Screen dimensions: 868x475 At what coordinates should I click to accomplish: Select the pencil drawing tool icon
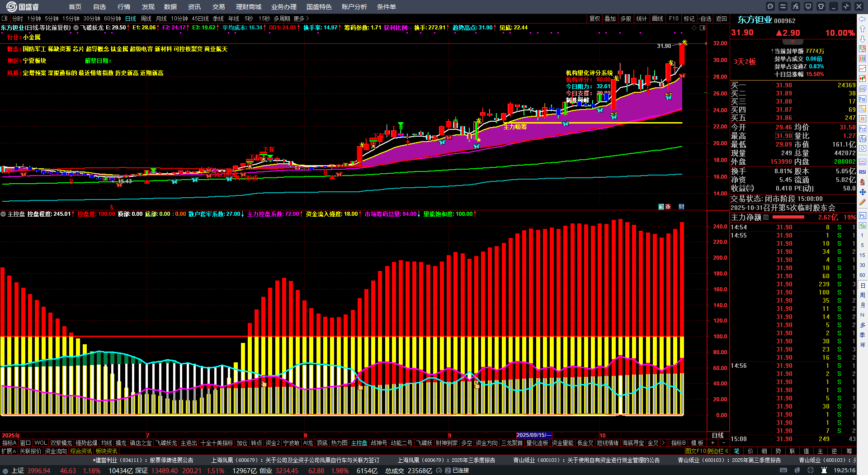pos(863,202)
